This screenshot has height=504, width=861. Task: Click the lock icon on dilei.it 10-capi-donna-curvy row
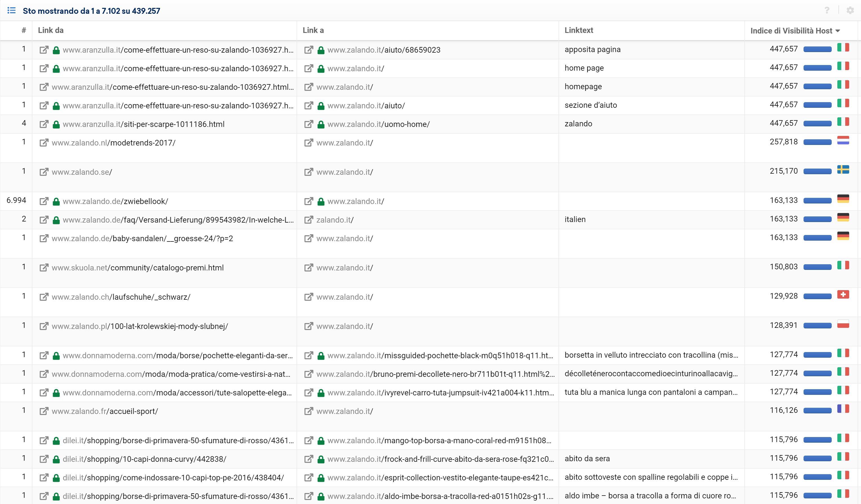coord(56,459)
